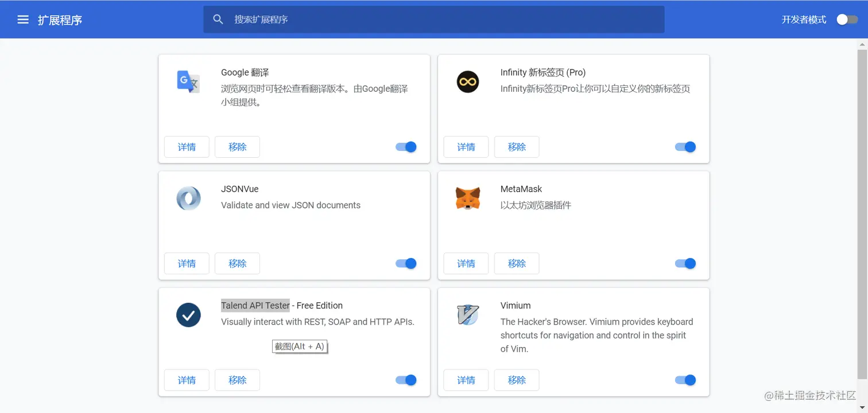Open 详情 for Google 翻译

(x=187, y=147)
